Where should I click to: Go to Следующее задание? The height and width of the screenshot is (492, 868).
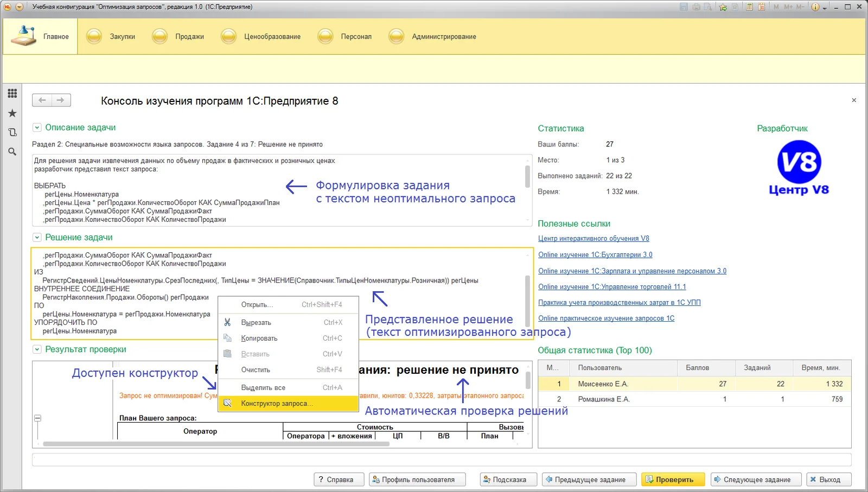pos(756,480)
